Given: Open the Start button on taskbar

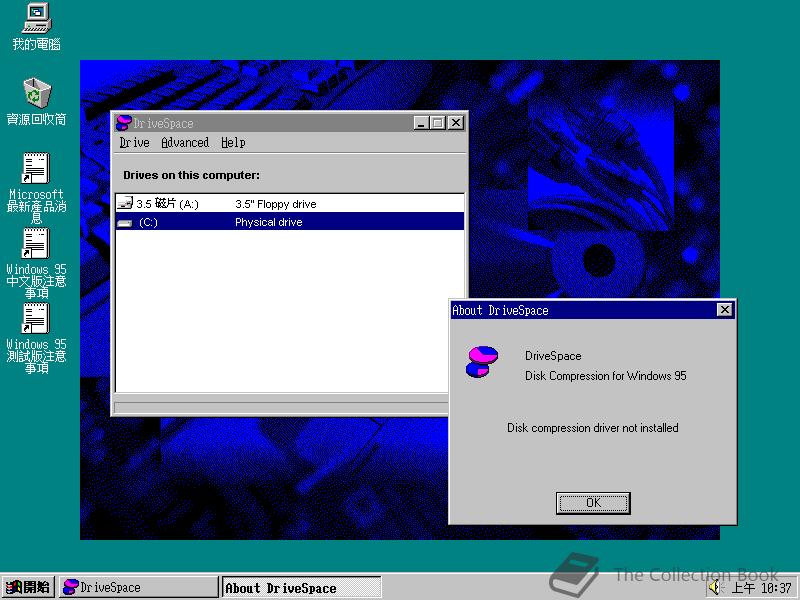Looking at the screenshot, I should pos(28,587).
